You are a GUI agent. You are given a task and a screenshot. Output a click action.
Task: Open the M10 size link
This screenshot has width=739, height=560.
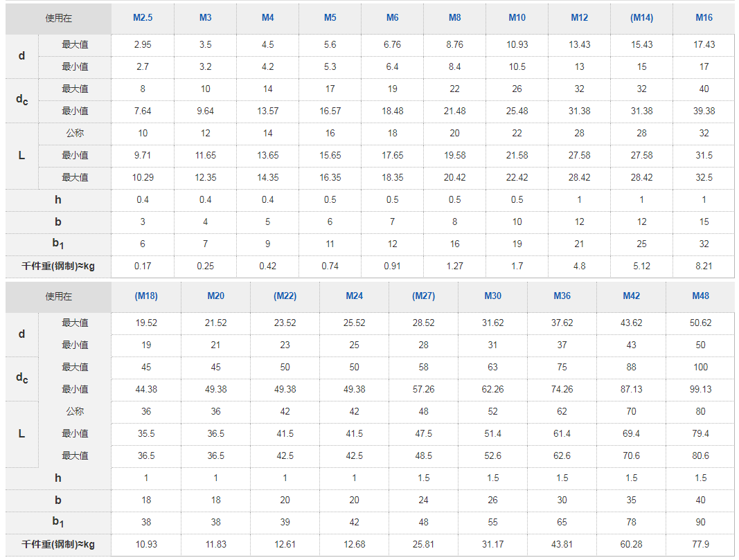point(517,18)
